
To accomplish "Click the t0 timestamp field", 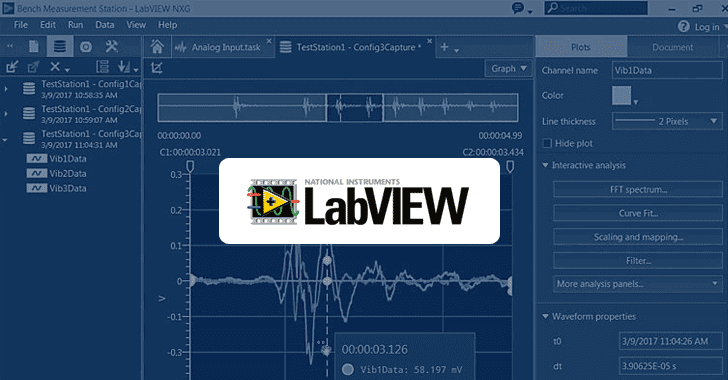I will (670, 341).
